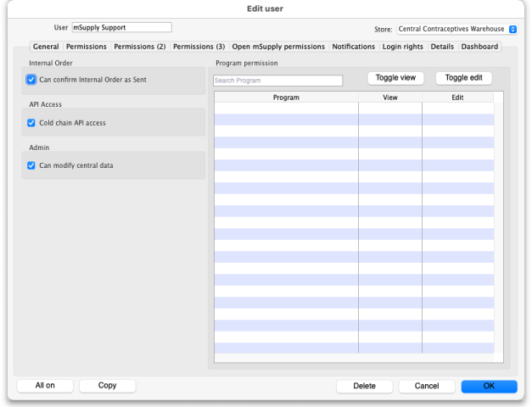532x407 pixels.
Task: Select the Permissions (2) tab
Action: point(139,47)
